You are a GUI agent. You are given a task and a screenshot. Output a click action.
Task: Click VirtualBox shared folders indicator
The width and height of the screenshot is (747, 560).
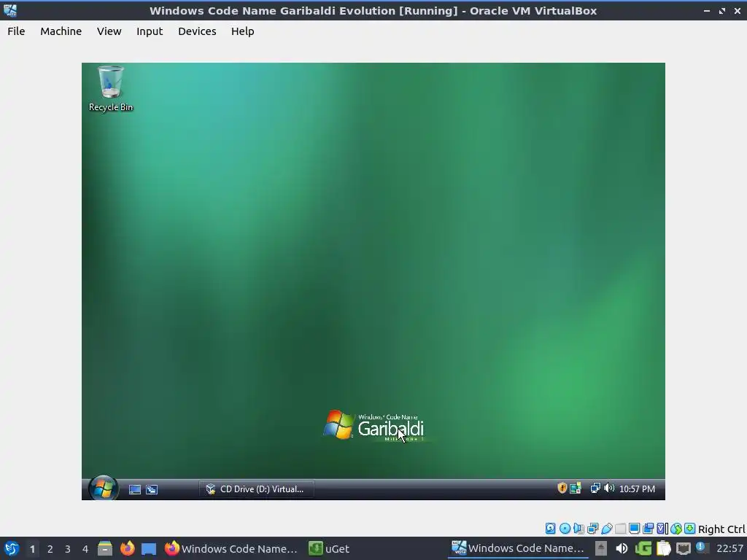620,529
